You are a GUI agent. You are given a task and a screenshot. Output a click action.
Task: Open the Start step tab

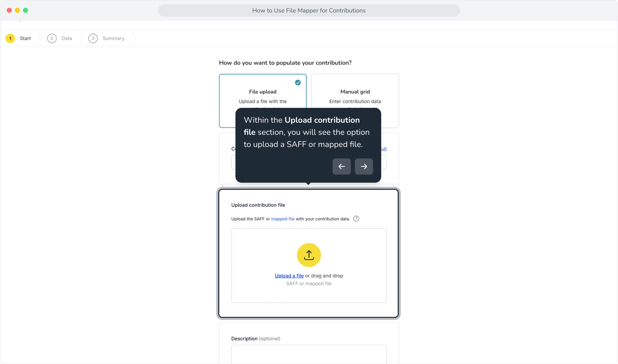click(x=20, y=38)
